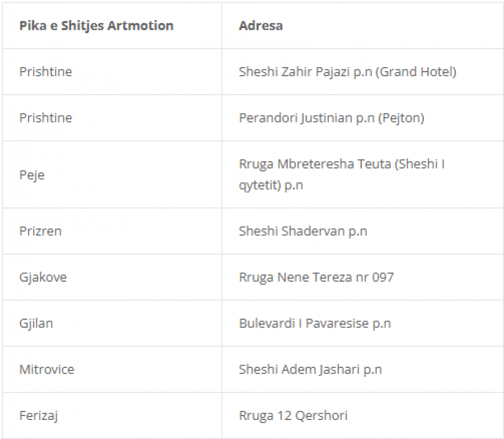504x439 pixels.
Task: Select the 'Peje' location cell
Action: 32,175
